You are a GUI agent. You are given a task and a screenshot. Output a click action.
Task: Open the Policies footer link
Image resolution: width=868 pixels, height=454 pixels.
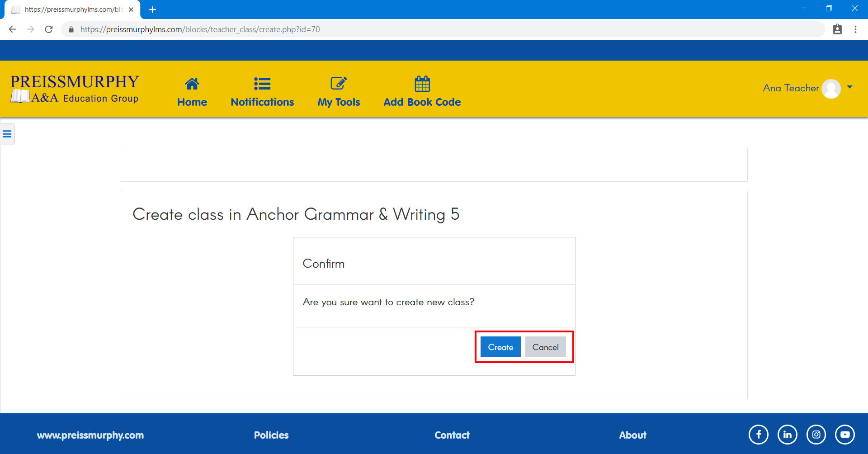click(271, 435)
